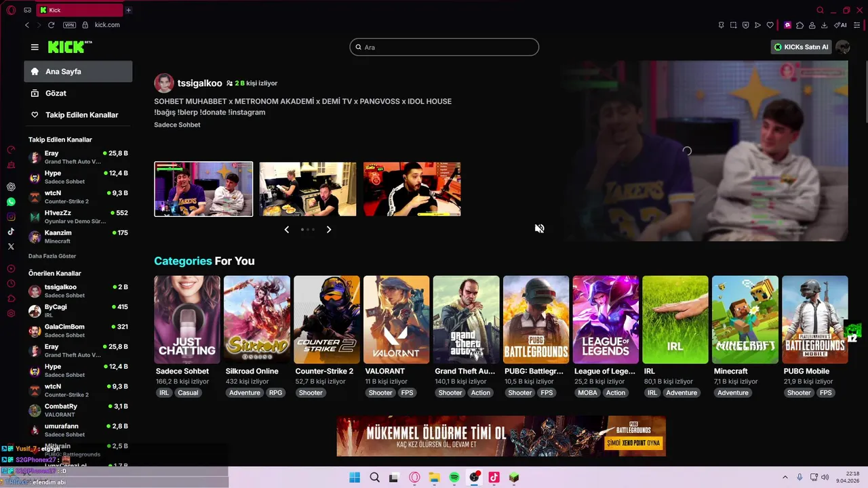This screenshot has width=868, height=488.
Task: Go back to previous page
Action: point(27,25)
